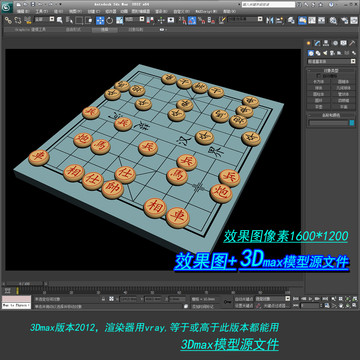Open the MAXScript menu
360x360 pixels.
(x=205, y=11)
